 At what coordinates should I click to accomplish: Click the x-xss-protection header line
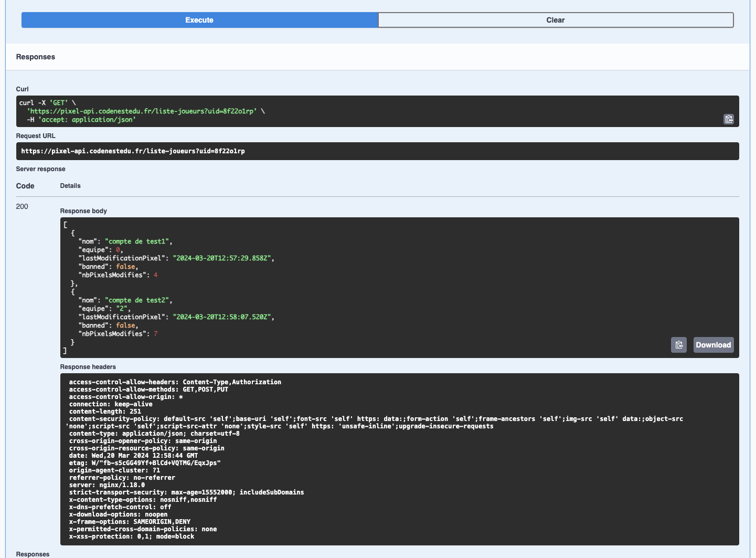[132, 536]
